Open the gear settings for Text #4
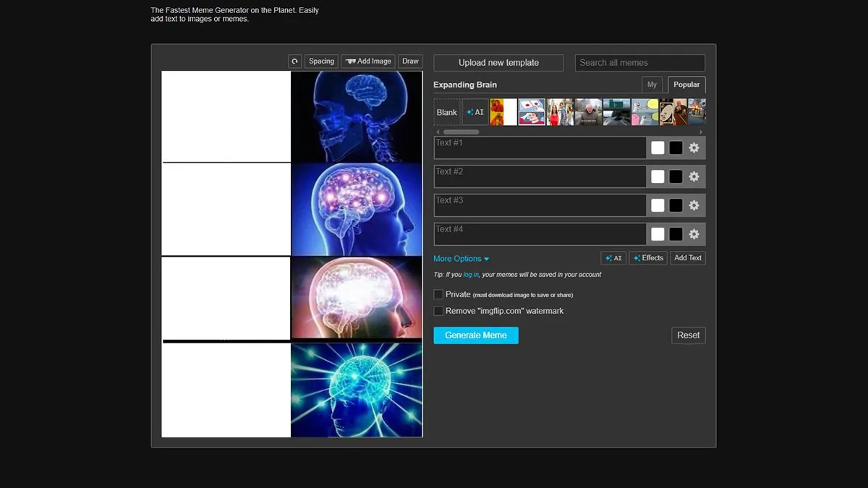 [694, 234]
